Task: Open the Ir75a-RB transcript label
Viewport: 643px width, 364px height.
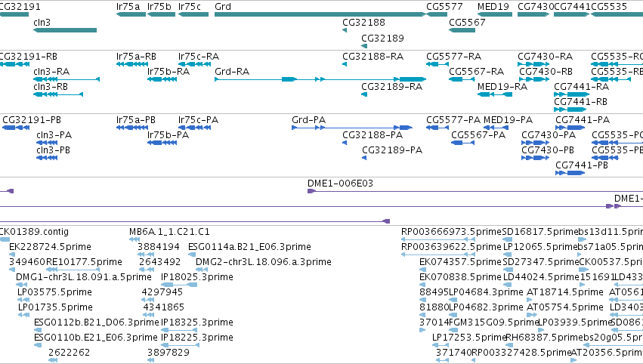Action: point(136,56)
